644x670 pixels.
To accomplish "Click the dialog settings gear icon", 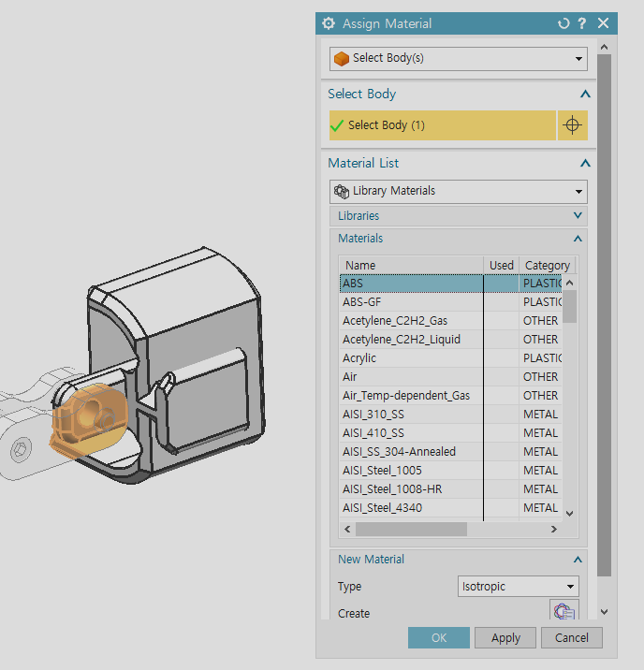I will (329, 23).
